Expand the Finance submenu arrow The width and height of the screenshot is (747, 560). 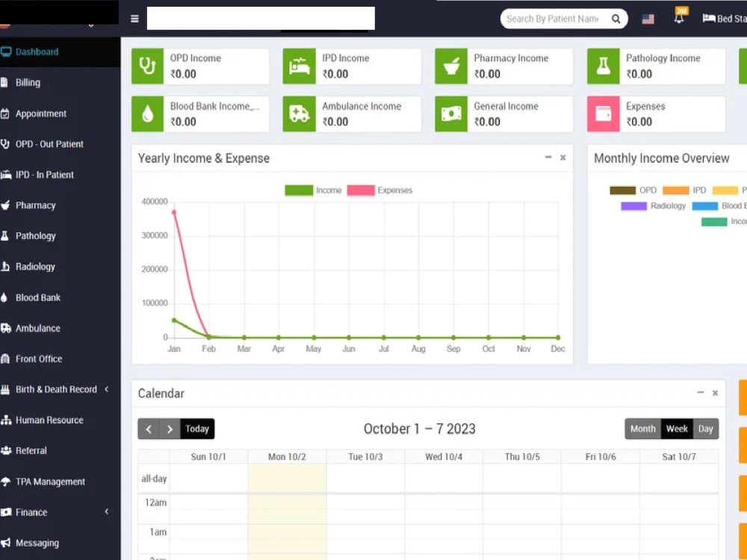coord(107,511)
